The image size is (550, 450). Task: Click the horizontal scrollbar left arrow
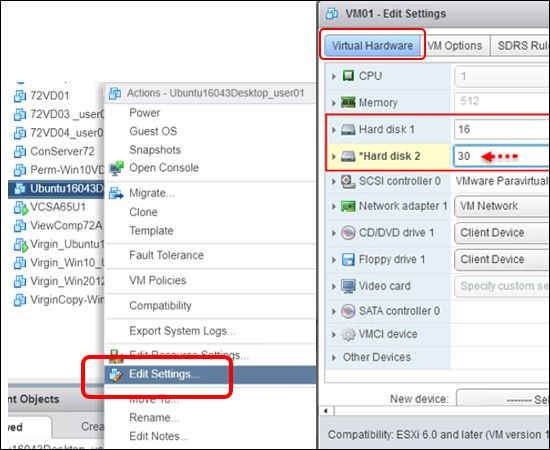(x=326, y=411)
